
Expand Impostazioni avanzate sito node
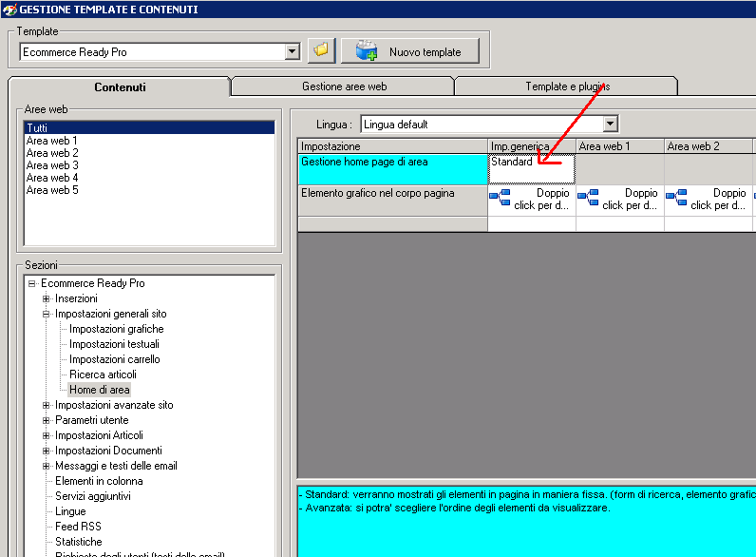click(47, 405)
